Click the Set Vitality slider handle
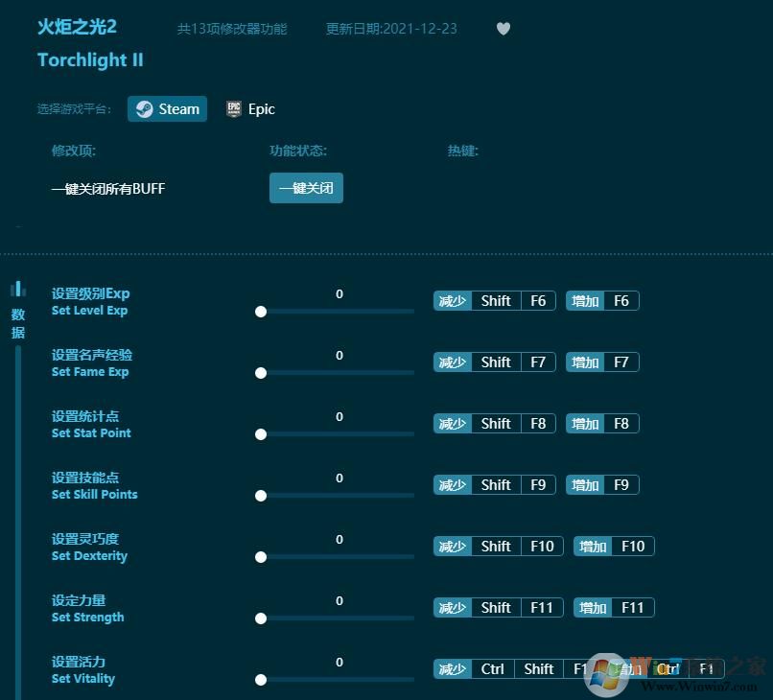 261,680
